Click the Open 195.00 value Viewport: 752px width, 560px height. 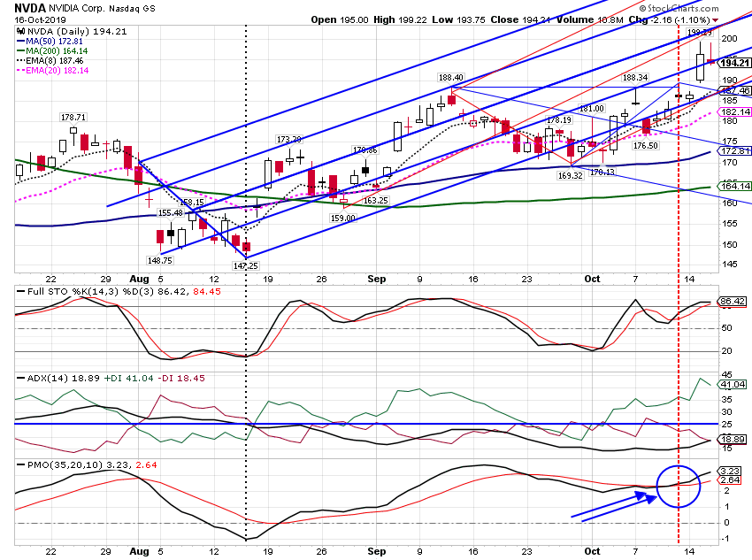click(340, 19)
